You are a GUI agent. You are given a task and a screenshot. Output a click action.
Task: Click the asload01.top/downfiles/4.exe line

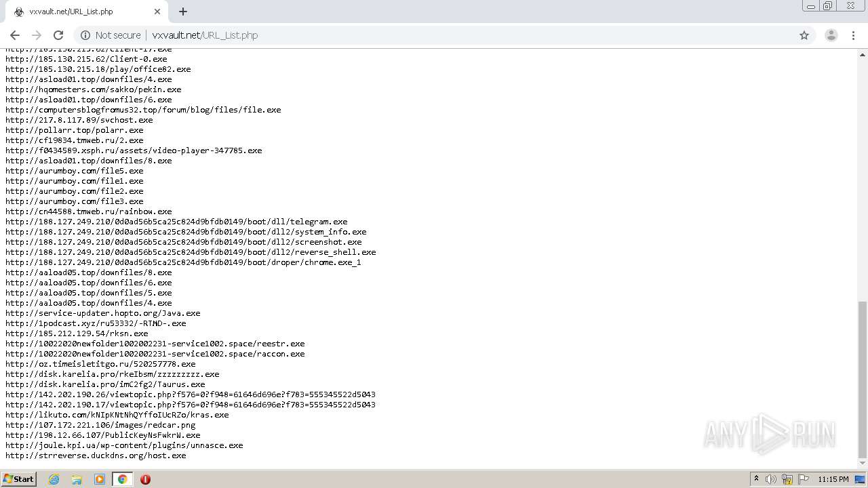click(89, 79)
